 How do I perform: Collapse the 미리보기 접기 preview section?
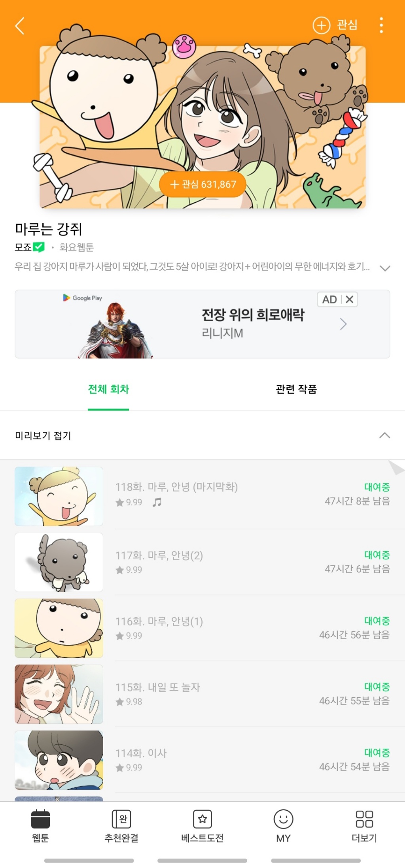tap(202, 435)
